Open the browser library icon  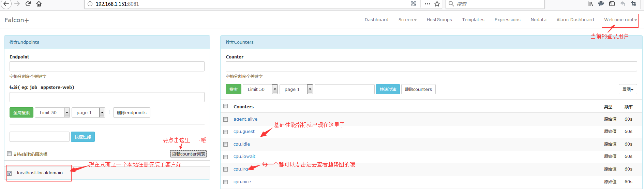coord(590,4)
